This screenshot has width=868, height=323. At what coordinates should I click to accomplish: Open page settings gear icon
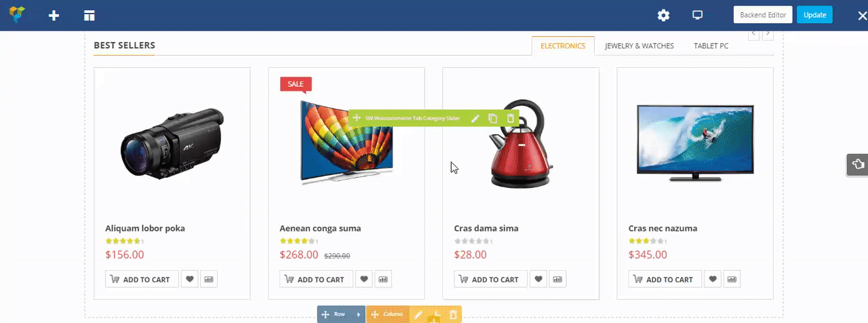coord(663,15)
